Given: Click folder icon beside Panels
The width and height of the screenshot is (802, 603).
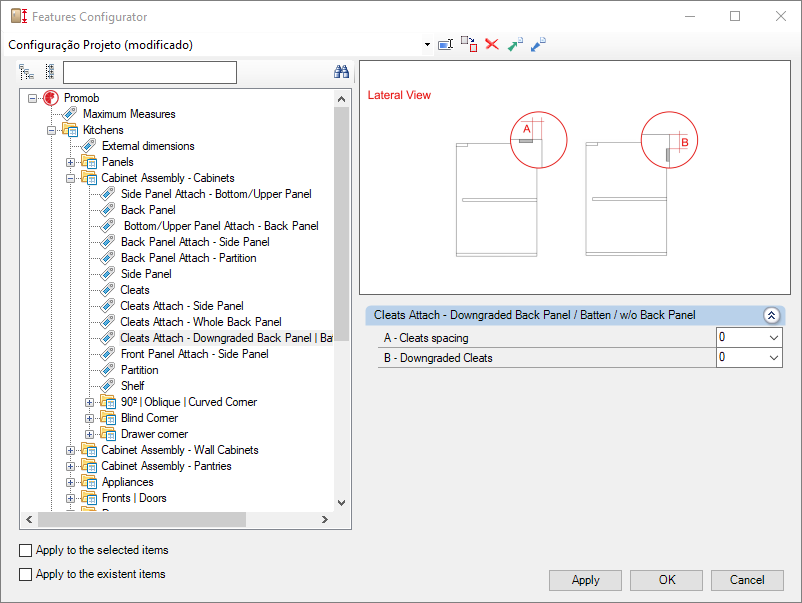Looking at the screenshot, I should pyautogui.click(x=89, y=162).
